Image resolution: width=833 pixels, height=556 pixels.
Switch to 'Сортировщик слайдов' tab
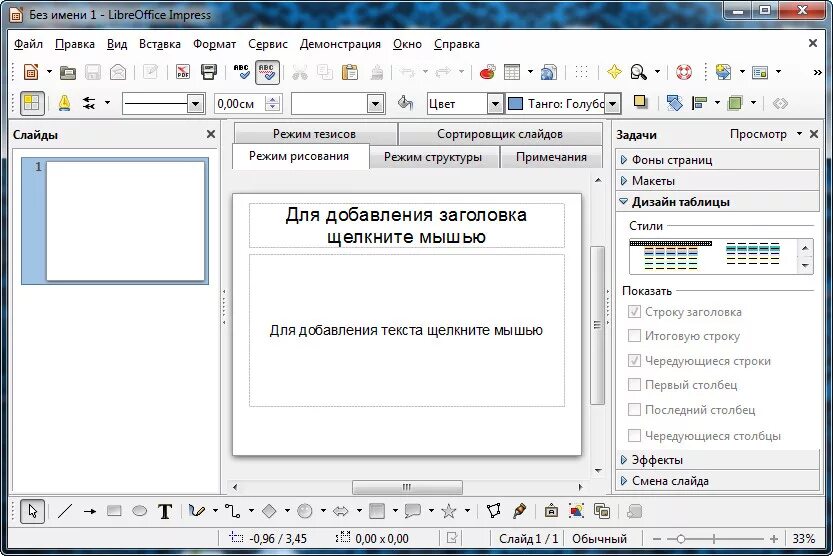[500, 134]
